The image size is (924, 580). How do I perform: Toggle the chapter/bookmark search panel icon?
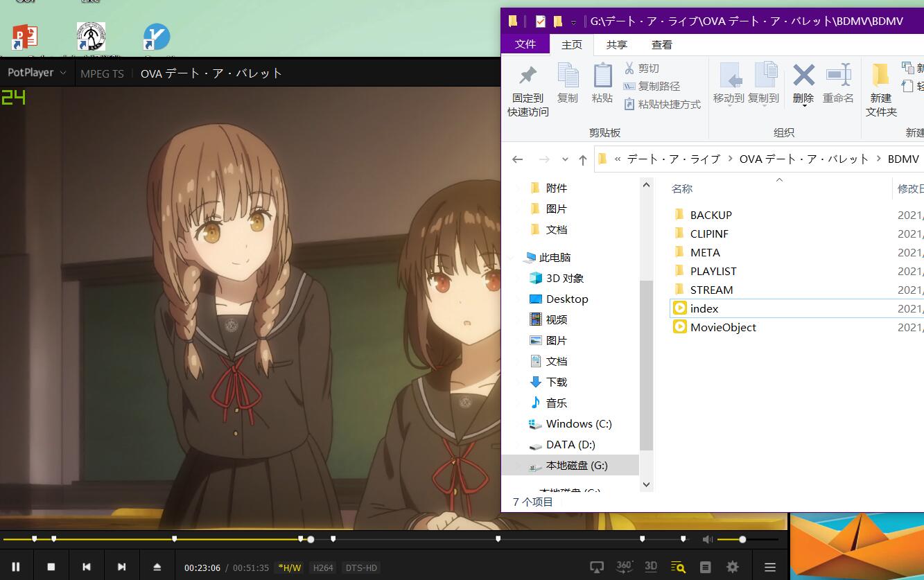[x=678, y=567]
